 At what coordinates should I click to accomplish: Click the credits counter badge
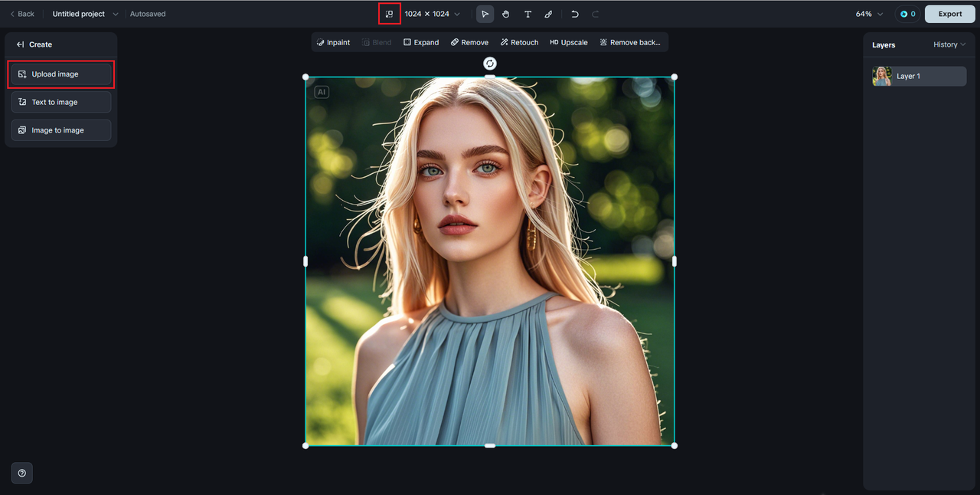point(907,14)
